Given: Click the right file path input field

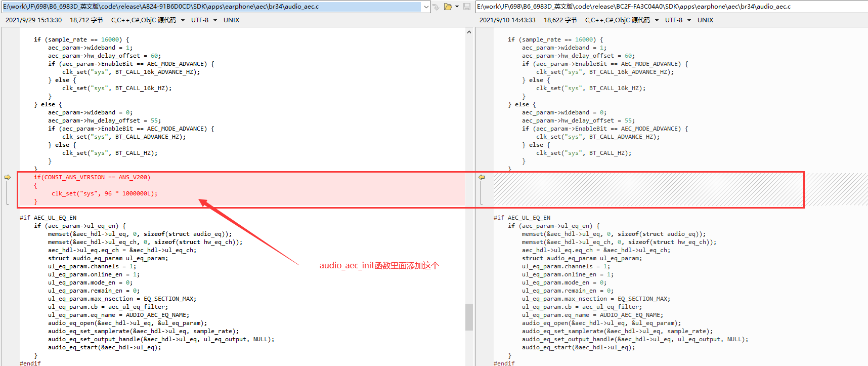Looking at the screenshot, I should pos(672,7).
